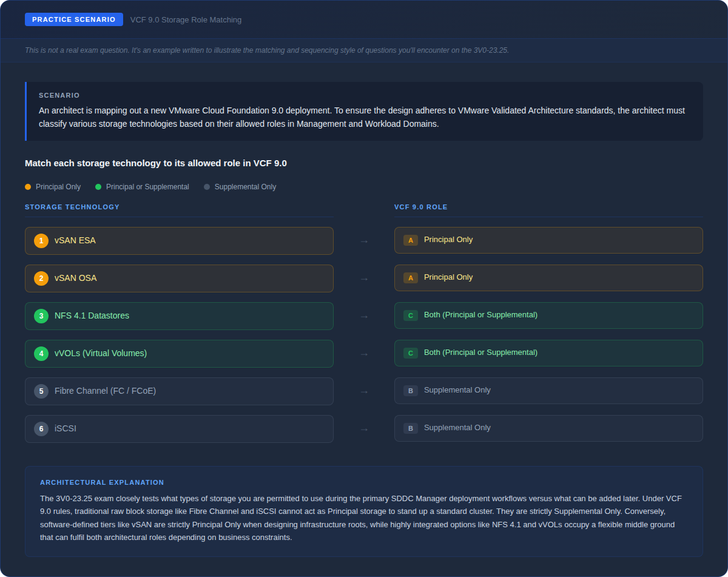Click the STORAGE TECHNOLOGY column header

coord(72,207)
